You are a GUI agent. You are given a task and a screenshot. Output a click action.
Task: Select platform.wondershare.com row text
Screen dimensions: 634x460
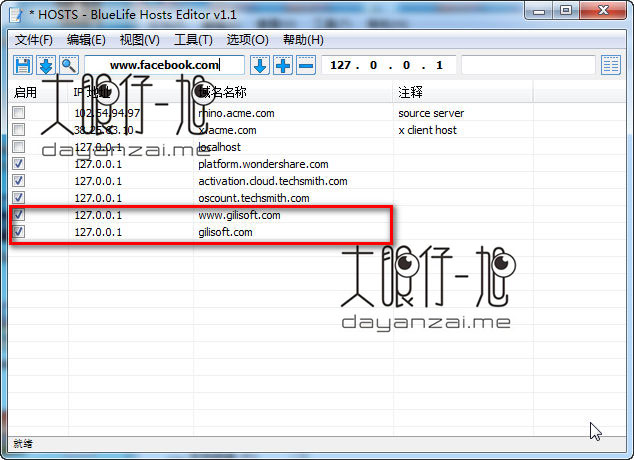[263, 164]
